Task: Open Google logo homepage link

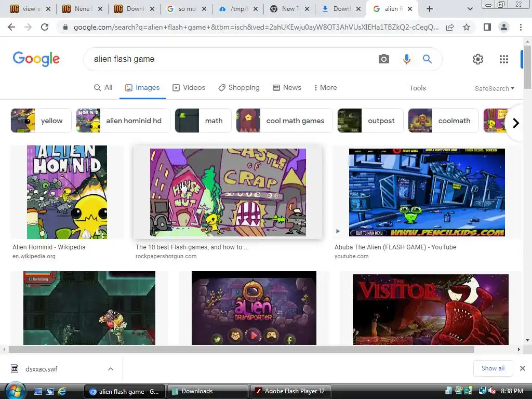Action: click(x=36, y=59)
